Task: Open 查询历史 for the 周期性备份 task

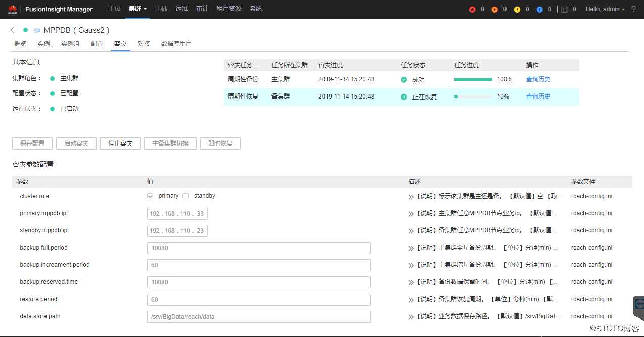Action: pos(538,79)
